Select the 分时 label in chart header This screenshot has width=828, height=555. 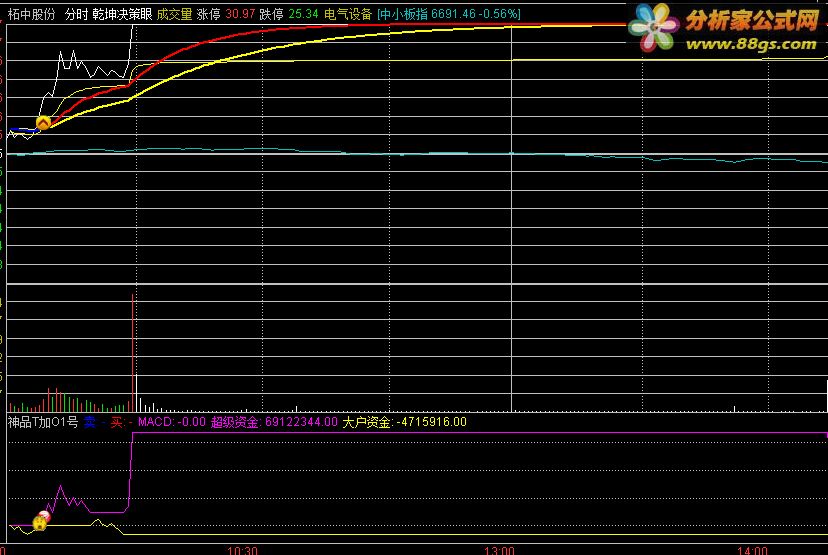pyautogui.click(x=77, y=14)
